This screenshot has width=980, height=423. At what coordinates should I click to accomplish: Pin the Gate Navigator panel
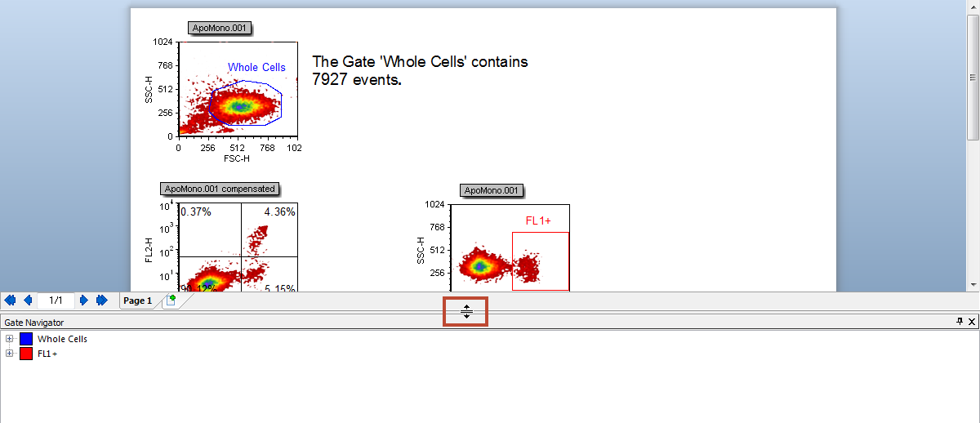click(x=960, y=322)
